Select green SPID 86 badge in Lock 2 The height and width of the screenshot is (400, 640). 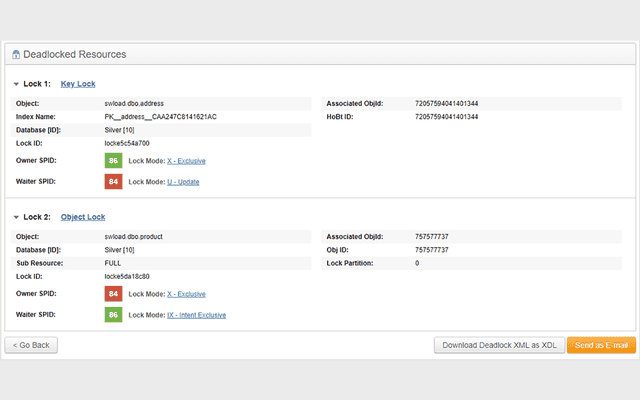113,315
